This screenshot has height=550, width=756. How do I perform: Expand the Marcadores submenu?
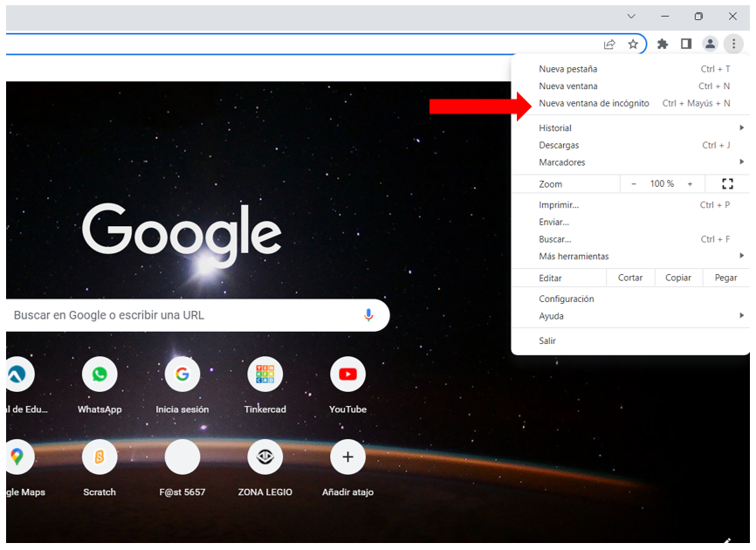coord(630,162)
